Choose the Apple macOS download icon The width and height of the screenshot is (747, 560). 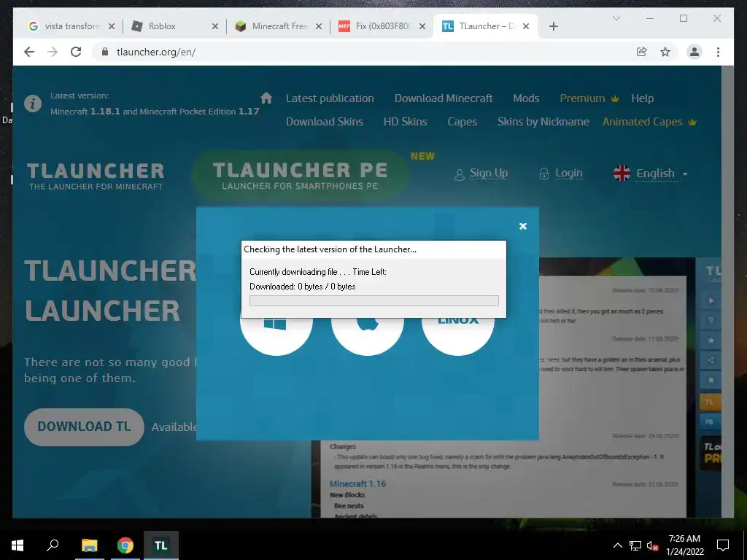(368, 336)
